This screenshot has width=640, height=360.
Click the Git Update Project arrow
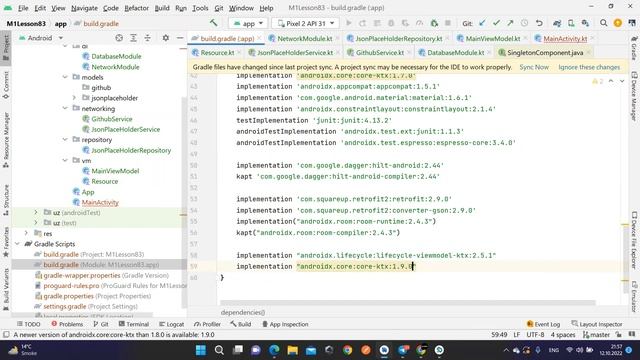pyautogui.click(x=482, y=23)
